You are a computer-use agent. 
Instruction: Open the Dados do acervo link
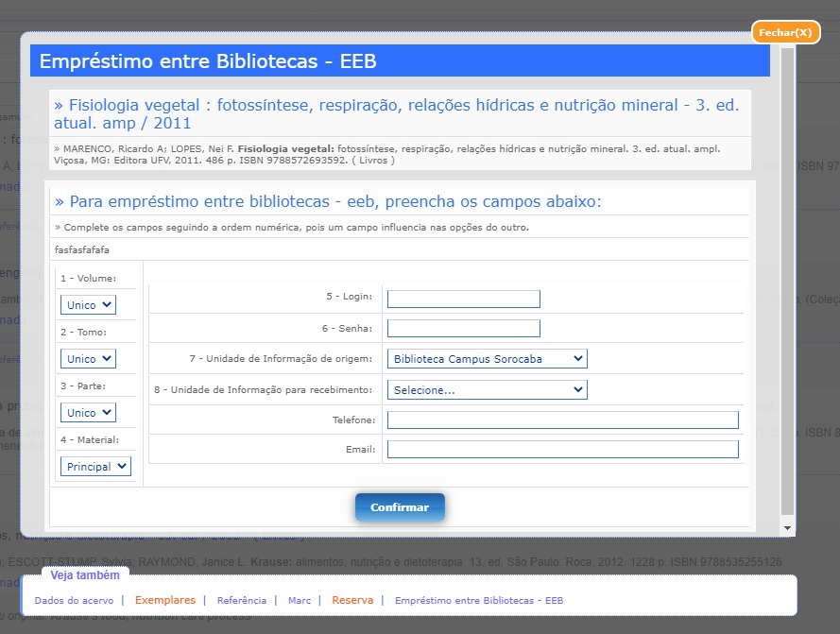coord(74,600)
